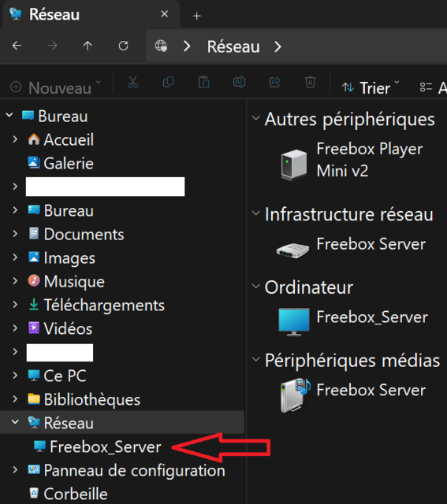Go up one folder level
The height and width of the screenshot is (504, 447).
click(88, 46)
